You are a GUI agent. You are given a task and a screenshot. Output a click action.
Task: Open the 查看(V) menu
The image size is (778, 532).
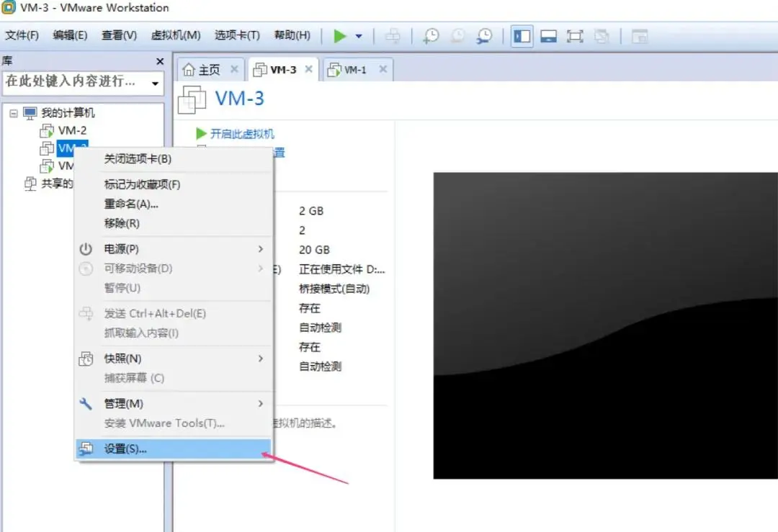click(119, 35)
